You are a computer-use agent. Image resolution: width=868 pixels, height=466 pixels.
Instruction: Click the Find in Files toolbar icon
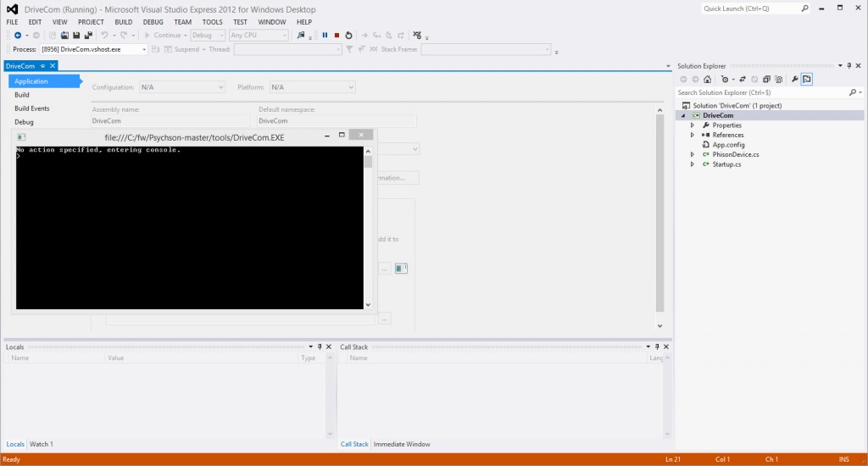301,36
